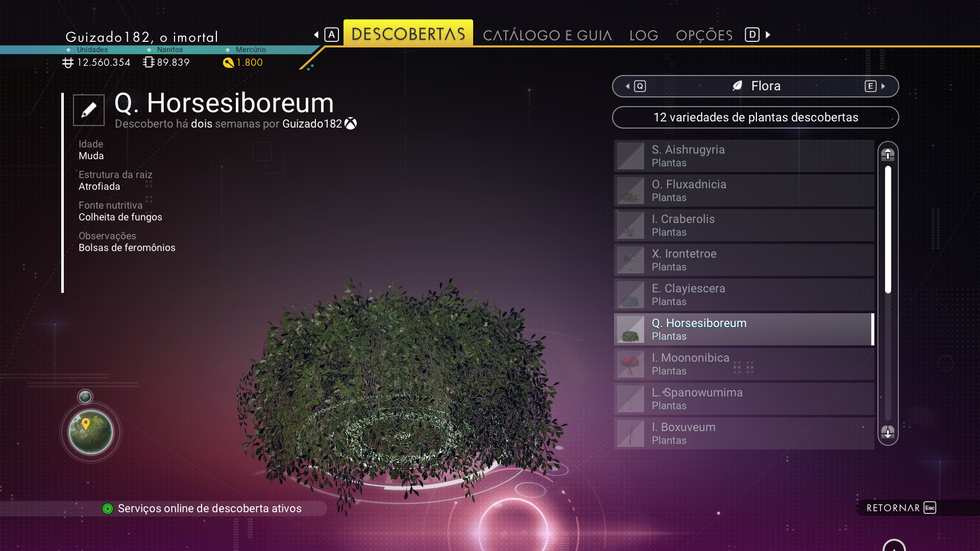
Task: Click the scroll-to-top icon in list
Action: click(x=888, y=154)
